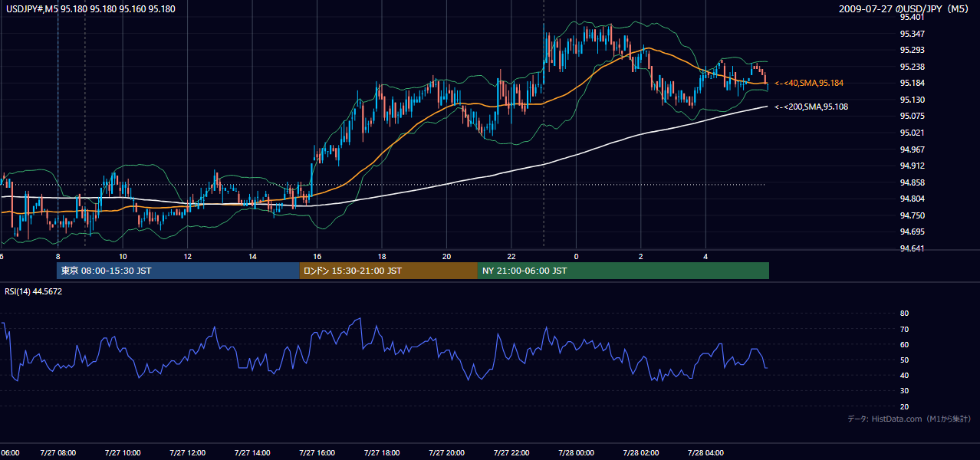The width and height of the screenshot is (980, 460).
Task: Click the 7/28 00:00 time axis label
Action: click(576, 453)
